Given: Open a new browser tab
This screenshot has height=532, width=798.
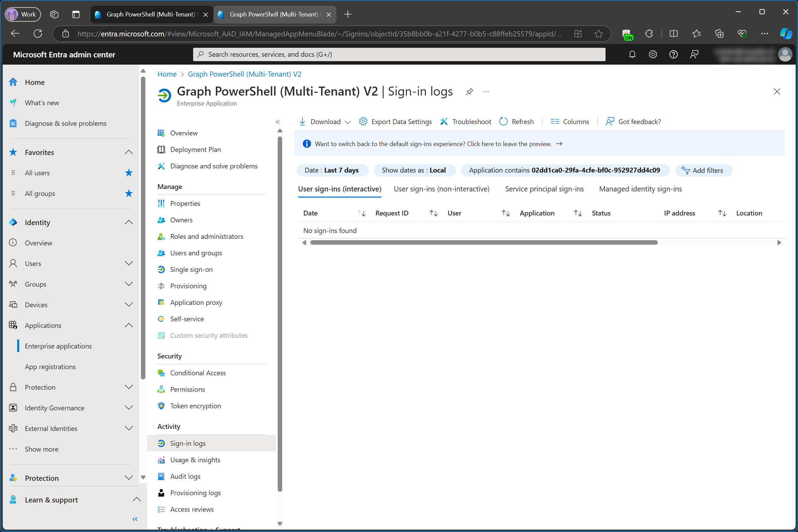Looking at the screenshot, I should [348, 14].
